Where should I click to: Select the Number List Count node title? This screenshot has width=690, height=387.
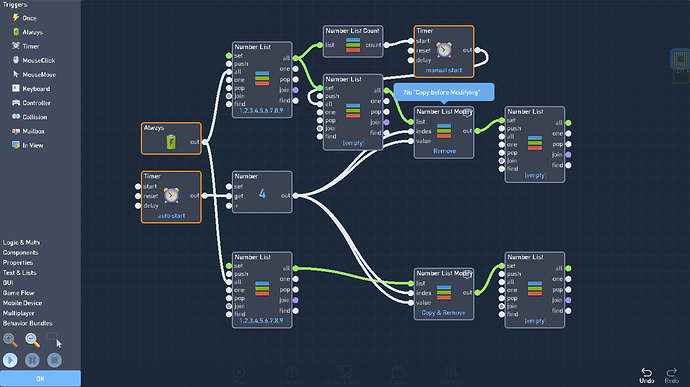(x=352, y=31)
